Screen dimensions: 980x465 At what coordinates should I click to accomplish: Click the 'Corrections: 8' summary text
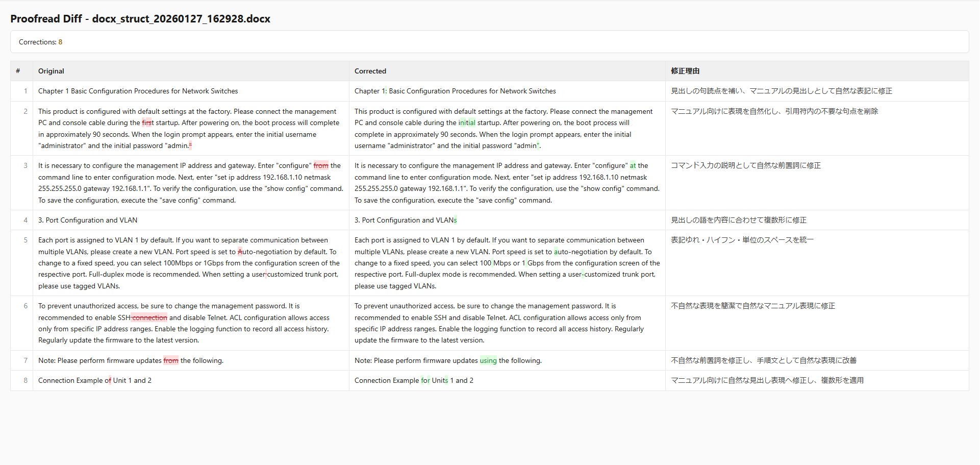click(41, 42)
